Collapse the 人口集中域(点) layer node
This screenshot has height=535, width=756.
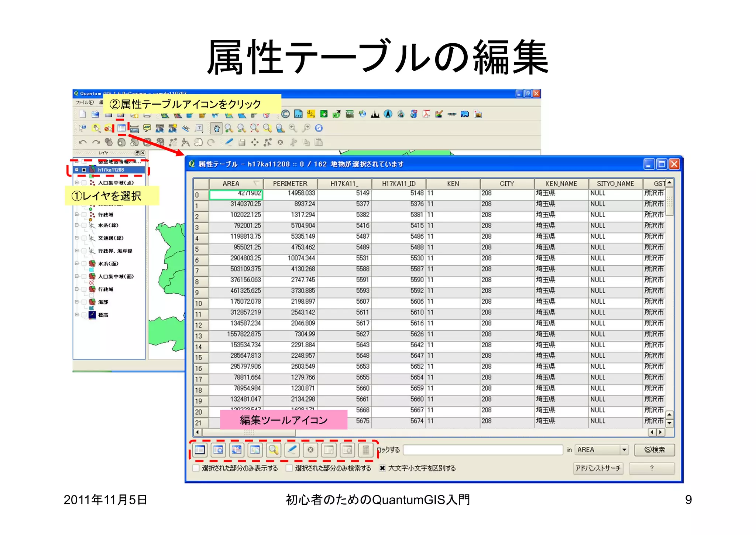(x=77, y=183)
